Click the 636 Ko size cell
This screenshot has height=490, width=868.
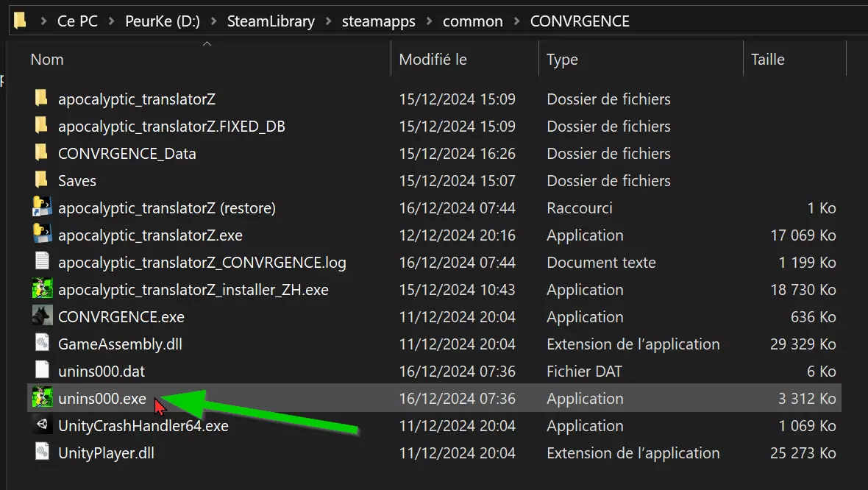[x=813, y=316]
